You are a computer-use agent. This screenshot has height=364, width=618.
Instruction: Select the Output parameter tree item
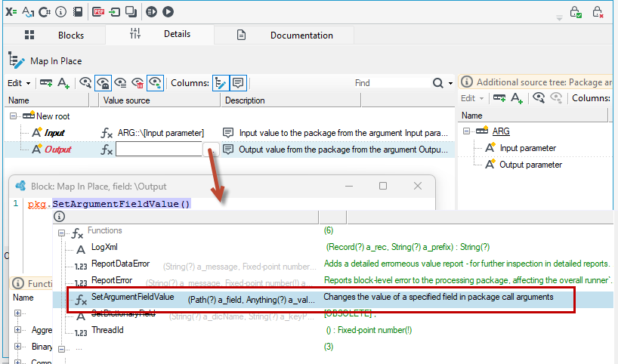pyautogui.click(x=530, y=165)
